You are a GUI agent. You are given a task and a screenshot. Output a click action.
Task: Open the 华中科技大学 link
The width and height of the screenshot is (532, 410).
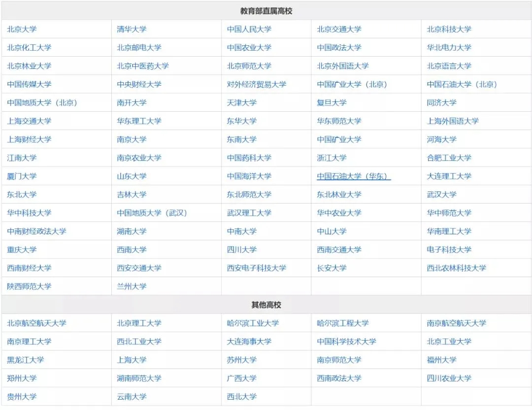29,213
